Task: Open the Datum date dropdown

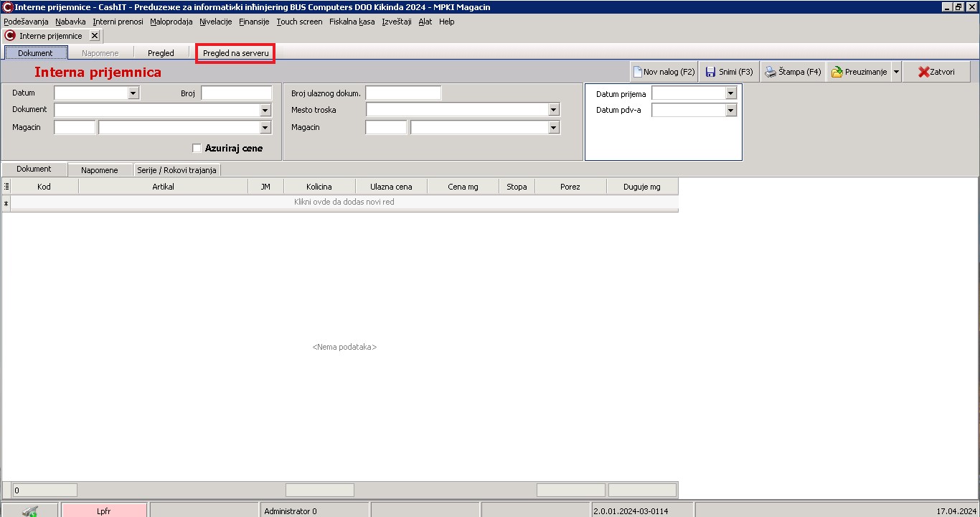Action: [x=133, y=93]
